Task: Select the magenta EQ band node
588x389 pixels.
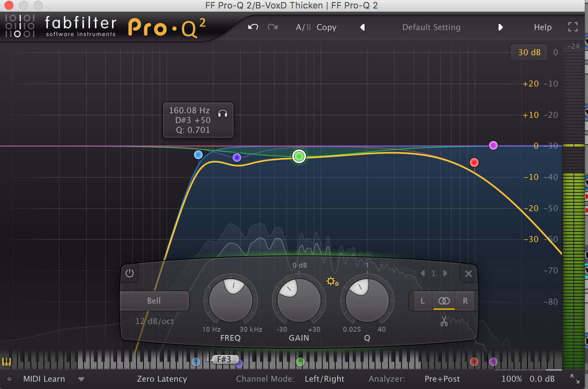Action: coord(493,145)
